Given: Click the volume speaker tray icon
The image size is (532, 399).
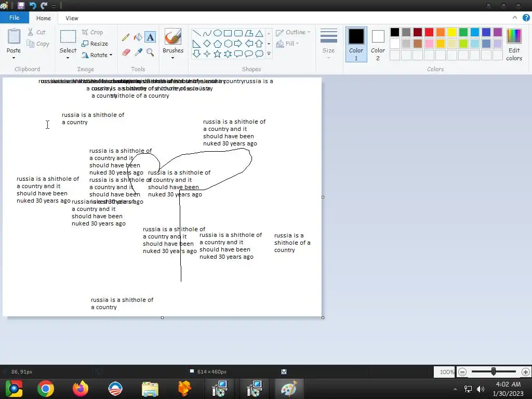Looking at the screenshot, I should click(481, 389).
